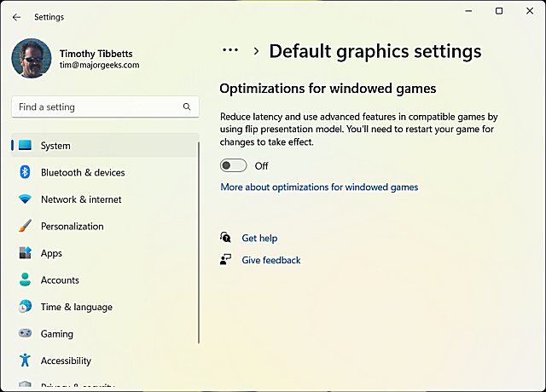This screenshot has height=392, width=546.
Task: Open Time & language settings
Action: click(76, 307)
